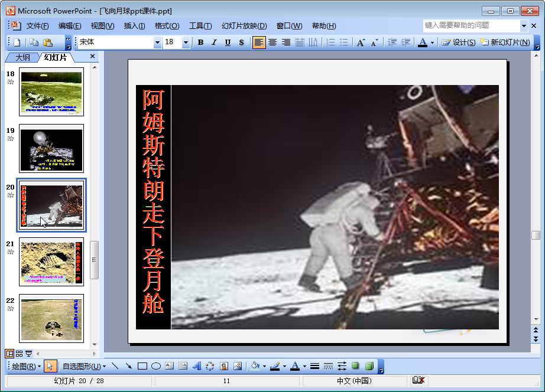
Task: Set paragraph alignment to left
Action: (x=258, y=43)
